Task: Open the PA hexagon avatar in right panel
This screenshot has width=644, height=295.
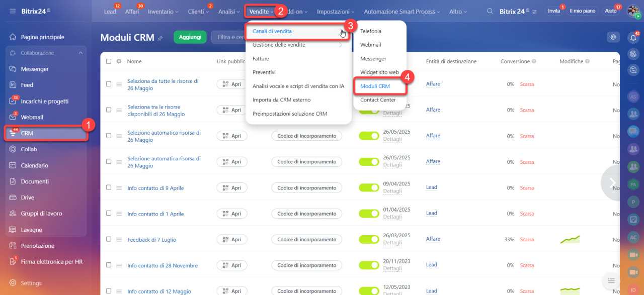Action: point(633,184)
